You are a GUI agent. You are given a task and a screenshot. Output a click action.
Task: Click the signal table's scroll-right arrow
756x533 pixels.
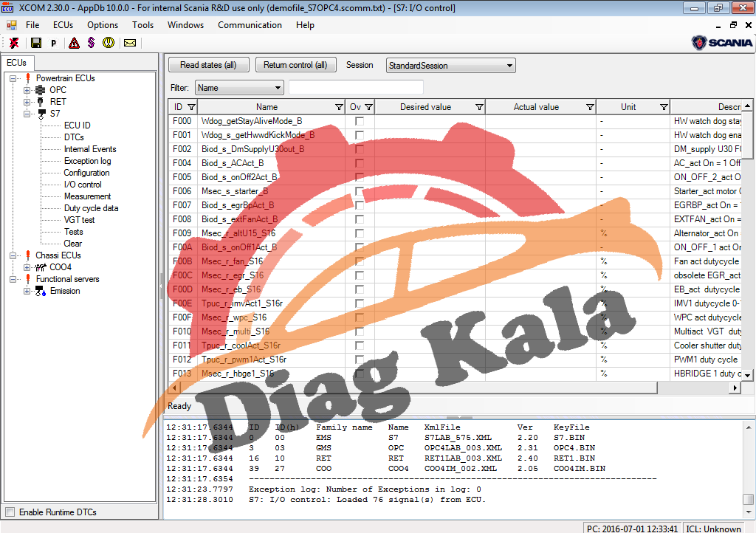[735, 388]
